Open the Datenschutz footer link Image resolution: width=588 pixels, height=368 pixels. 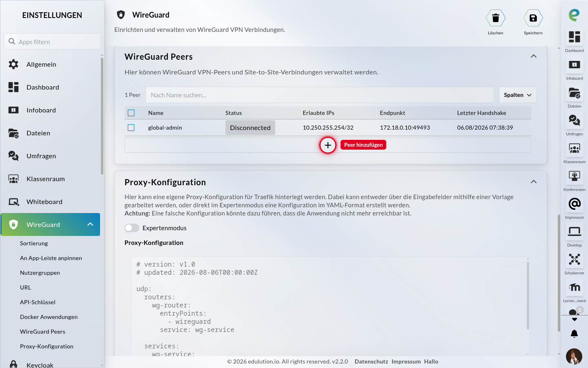(371, 361)
